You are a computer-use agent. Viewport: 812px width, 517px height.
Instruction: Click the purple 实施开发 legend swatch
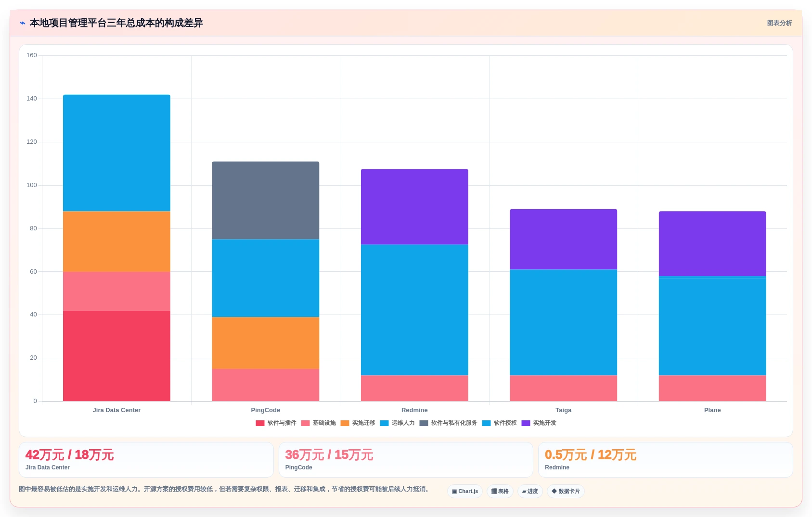click(526, 423)
